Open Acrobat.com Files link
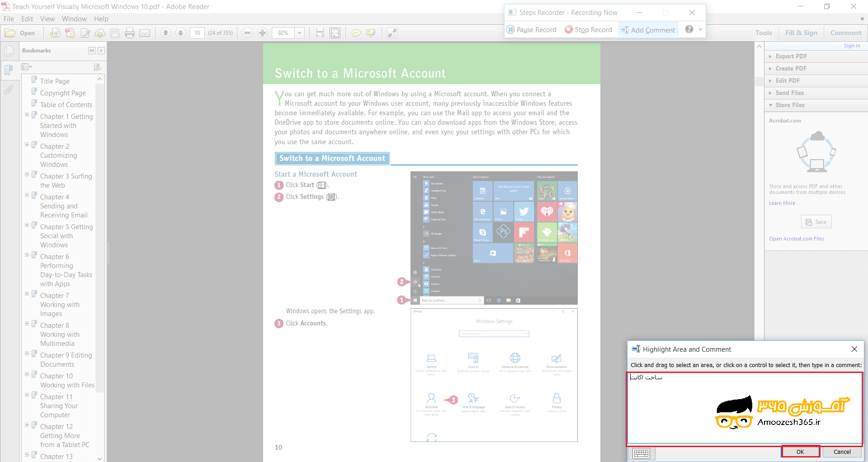This screenshot has width=868, height=462. pos(797,239)
